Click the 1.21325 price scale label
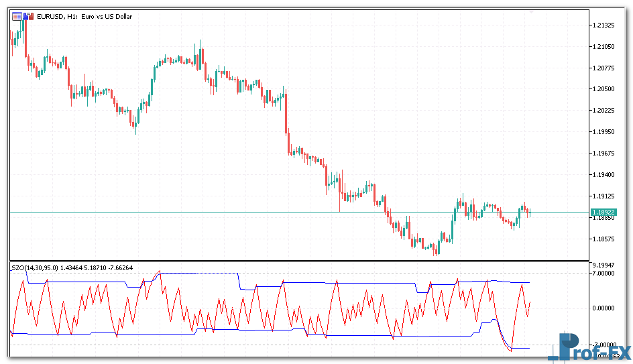This screenshot has width=633, height=364. point(605,25)
